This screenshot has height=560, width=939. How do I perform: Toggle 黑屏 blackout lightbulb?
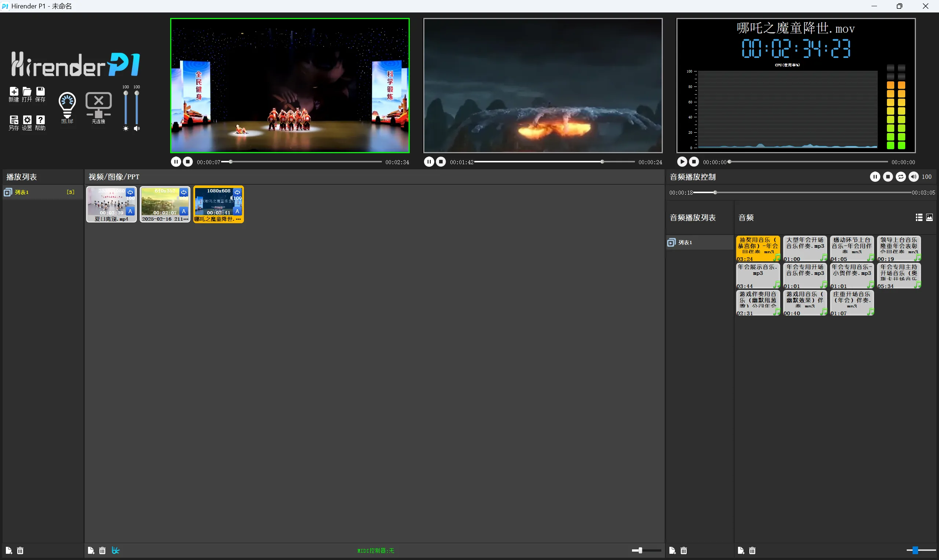pos(67,105)
